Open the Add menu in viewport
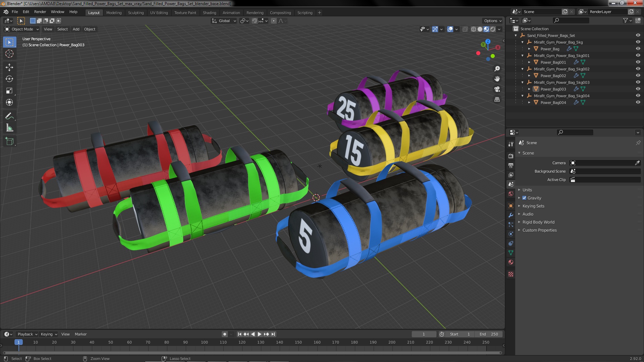This screenshot has height=362, width=644. pyautogui.click(x=76, y=29)
